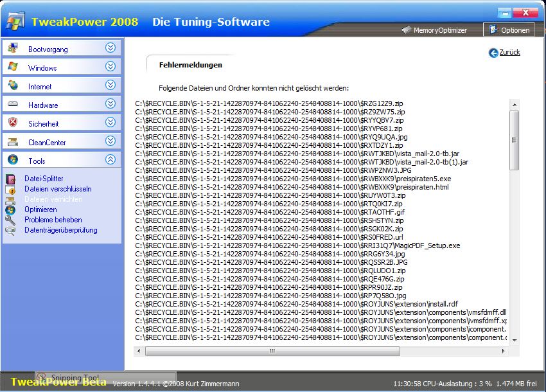The height and width of the screenshot is (392, 546).
Task: Select the install.rdf path line
Action: coord(297,304)
